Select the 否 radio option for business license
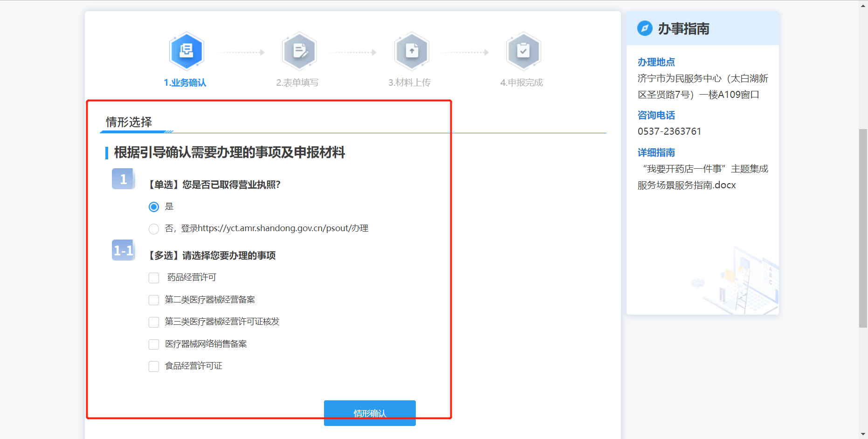This screenshot has height=439, width=868. (154, 229)
